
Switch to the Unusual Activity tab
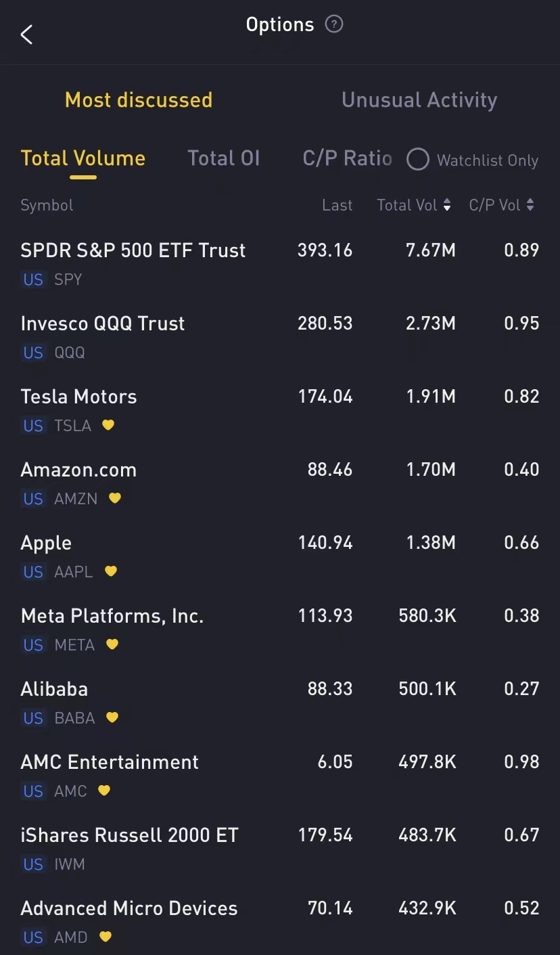pos(419,100)
